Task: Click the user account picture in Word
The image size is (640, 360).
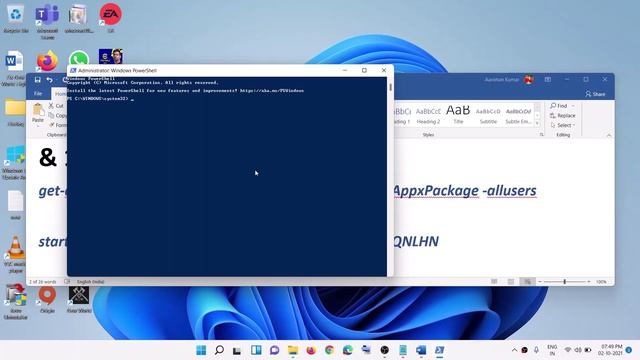Action: pyautogui.click(x=529, y=80)
